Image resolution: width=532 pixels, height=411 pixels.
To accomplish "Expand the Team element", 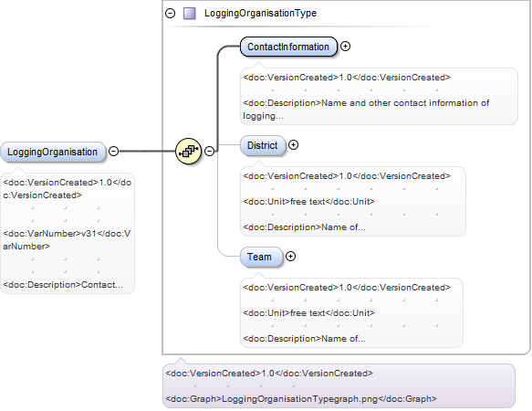I will click(290, 257).
